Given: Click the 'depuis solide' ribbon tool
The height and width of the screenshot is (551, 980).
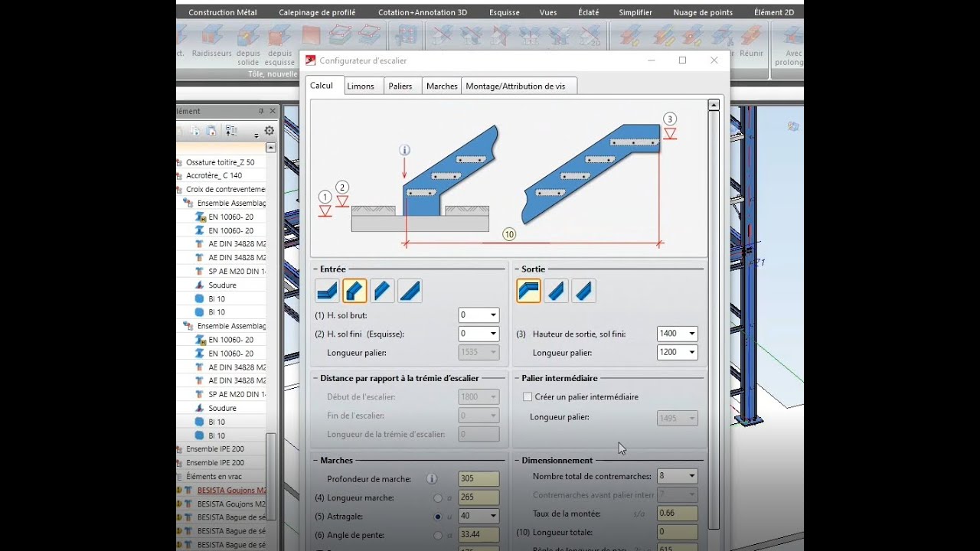Looking at the screenshot, I should 248,46.
